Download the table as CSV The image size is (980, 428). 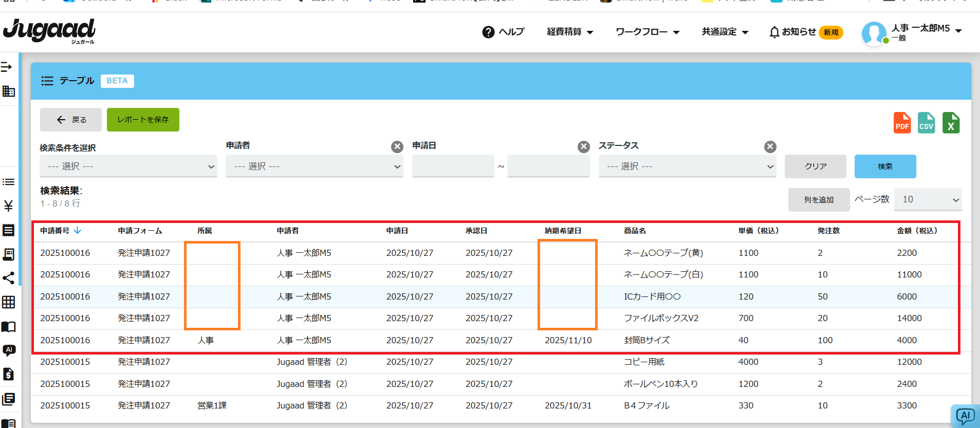926,123
